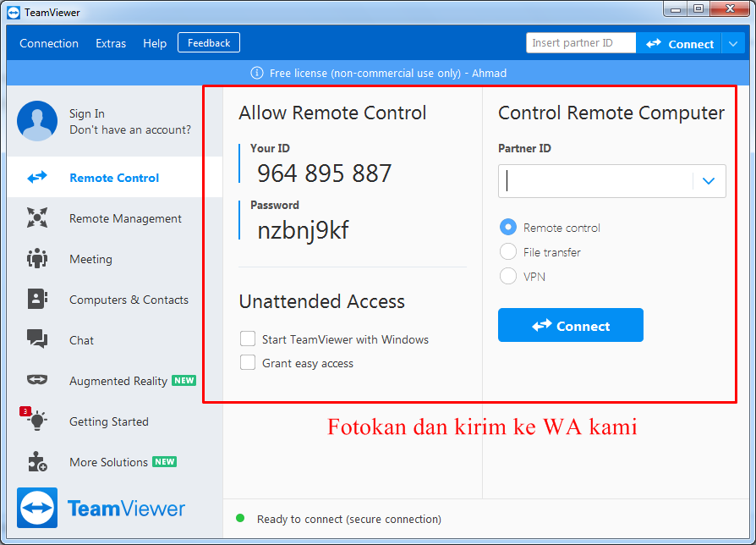Open the Connection menu

(49, 43)
